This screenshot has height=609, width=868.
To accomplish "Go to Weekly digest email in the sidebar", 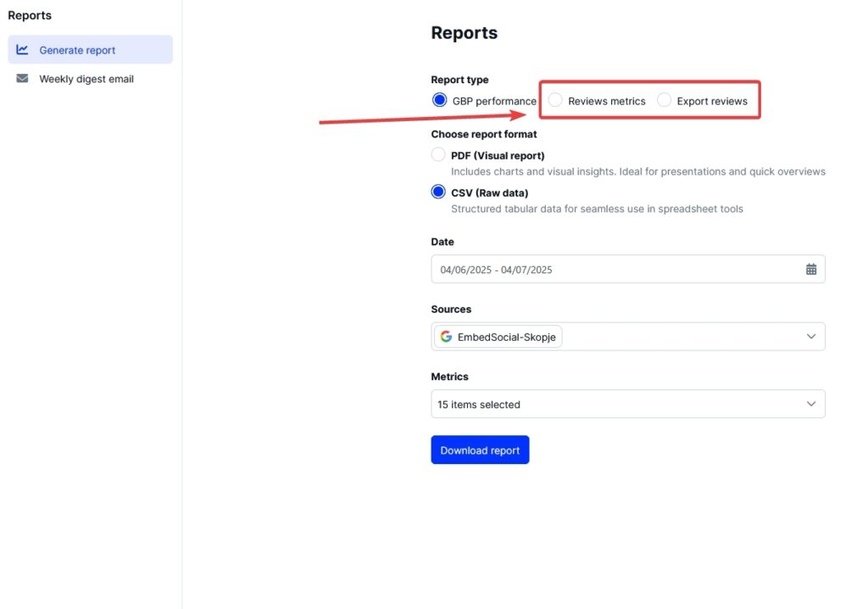I will pos(86,79).
